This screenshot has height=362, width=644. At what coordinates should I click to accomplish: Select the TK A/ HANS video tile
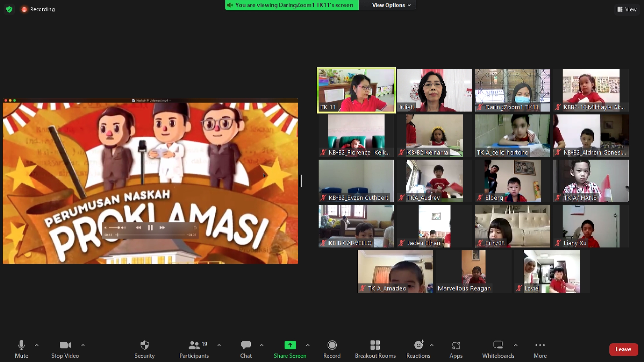point(591,181)
